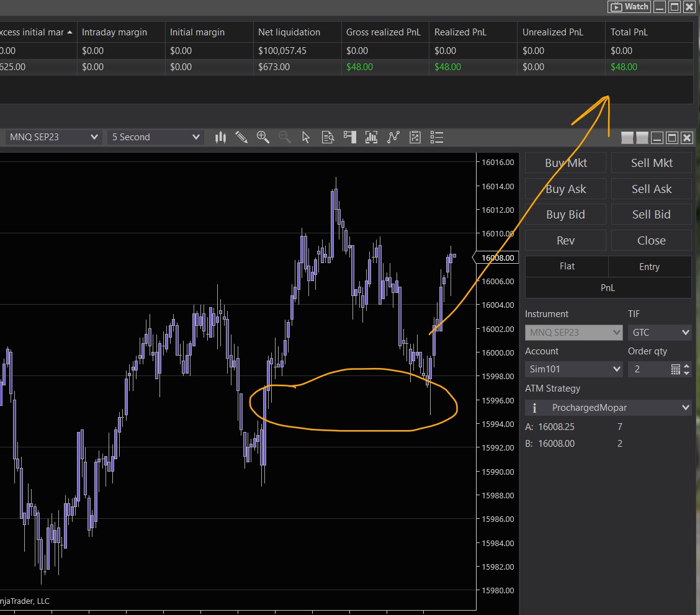Expand the 5 Second interval dropdown
This screenshot has height=615, width=700.
155,137
